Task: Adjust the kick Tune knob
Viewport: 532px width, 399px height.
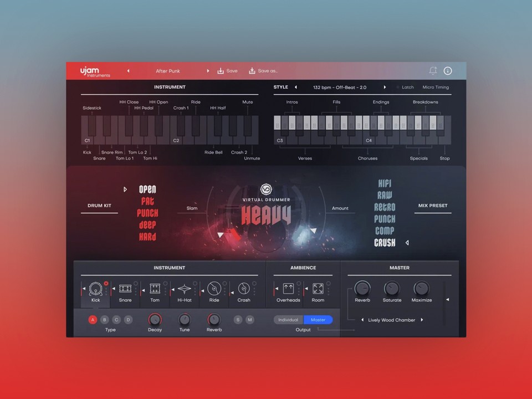Action: pos(184,320)
